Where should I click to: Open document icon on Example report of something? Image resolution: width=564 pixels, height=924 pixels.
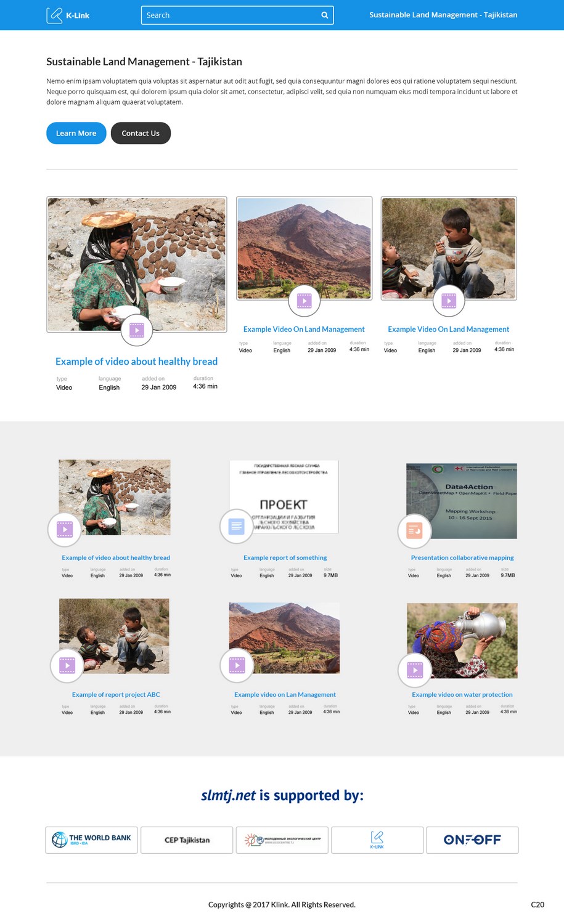[x=237, y=526]
